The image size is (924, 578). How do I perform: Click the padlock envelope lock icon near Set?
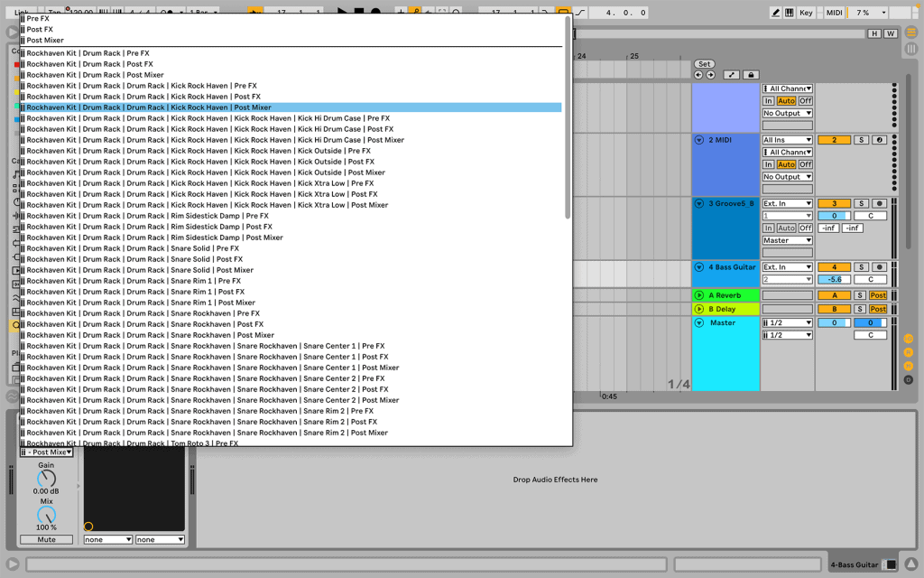click(751, 75)
